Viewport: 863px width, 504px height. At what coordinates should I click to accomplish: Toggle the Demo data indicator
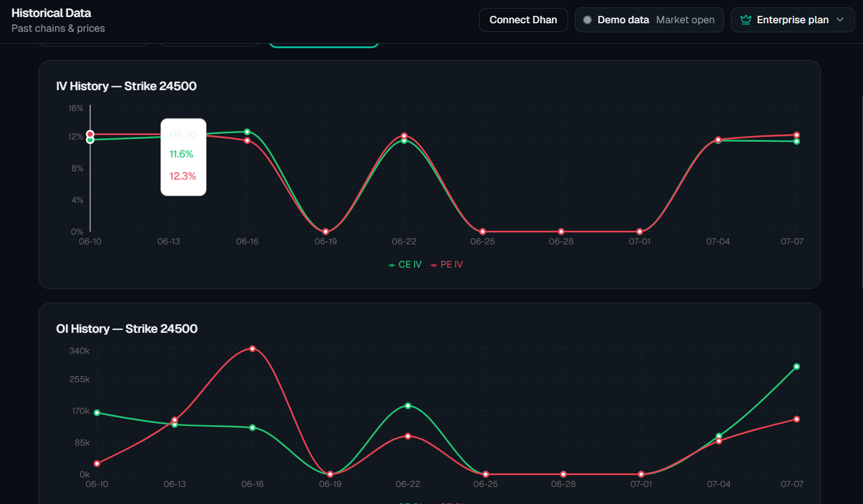click(649, 20)
